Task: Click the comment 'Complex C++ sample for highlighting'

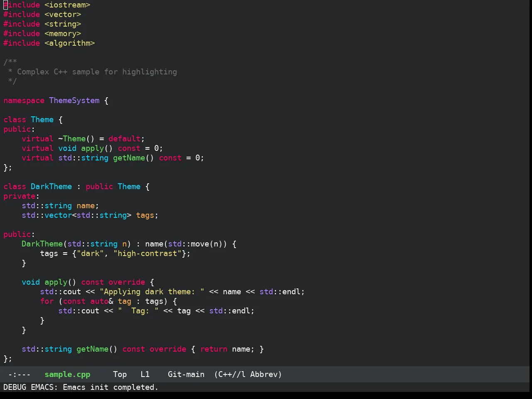Action: [x=97, y=72]
